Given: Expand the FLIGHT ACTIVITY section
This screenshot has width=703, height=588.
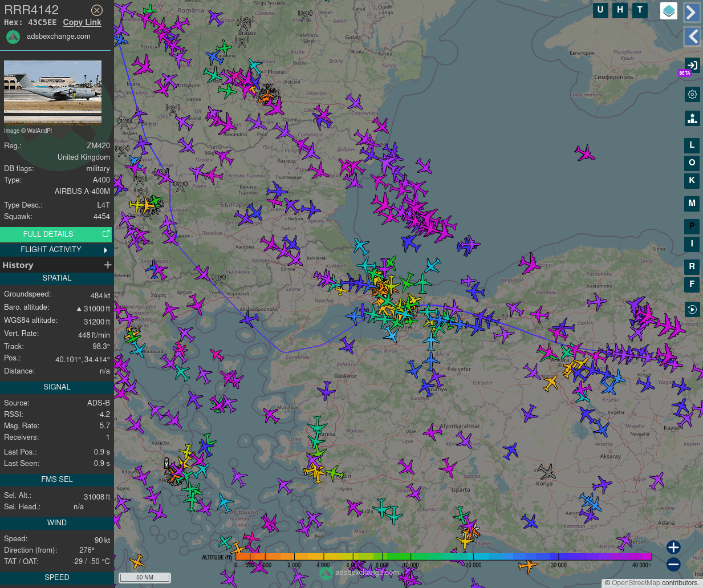Looking at the screenshot, I should coord(56,250).
